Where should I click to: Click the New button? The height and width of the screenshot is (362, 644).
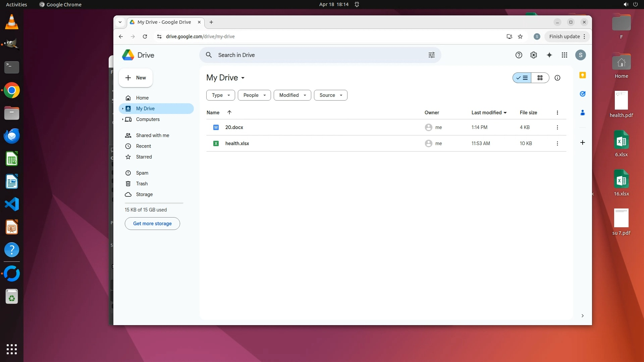click(136, 78)
